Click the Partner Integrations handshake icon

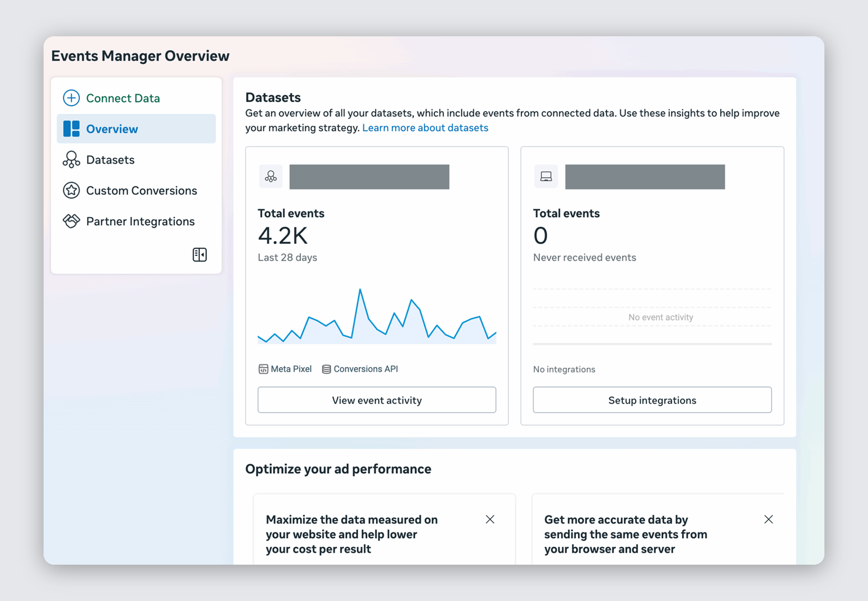pyautogui.click(x=71, y=221)
